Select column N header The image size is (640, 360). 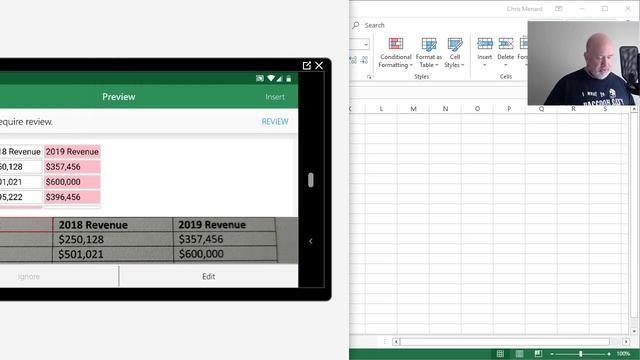(445, 109)
